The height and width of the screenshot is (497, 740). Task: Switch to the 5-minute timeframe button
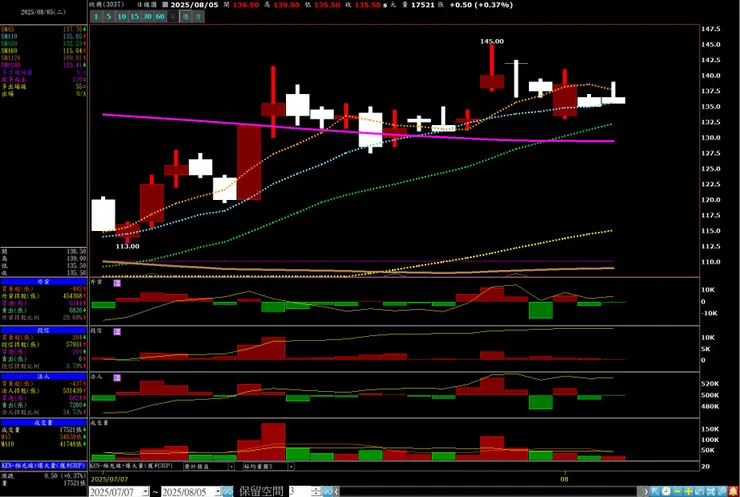pyautogui.click(x=109, y=17)
